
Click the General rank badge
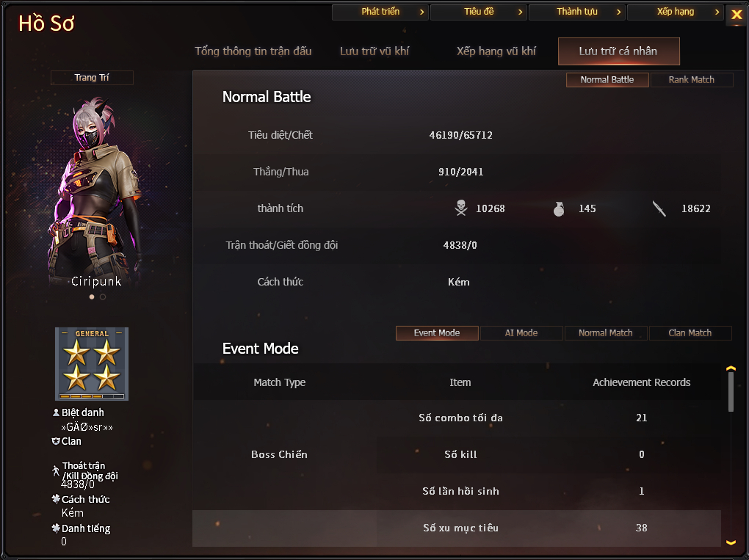pyautogui.click(x=92, y=364)
